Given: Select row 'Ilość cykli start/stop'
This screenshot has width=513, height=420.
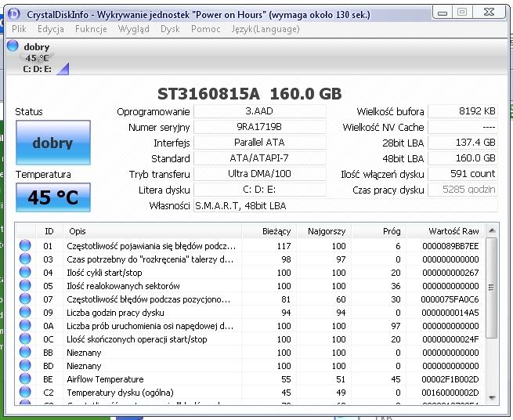Looking at the screenshot, I should point(251,273).
